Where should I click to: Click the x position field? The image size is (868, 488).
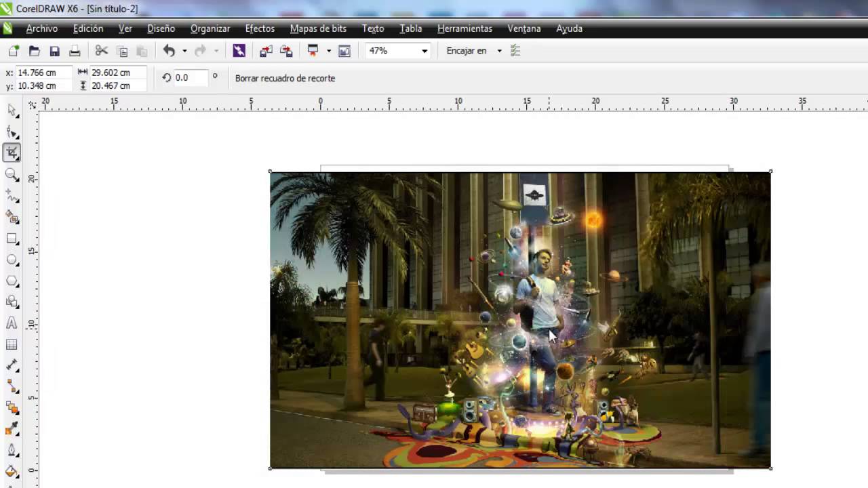tap(43, 73)
